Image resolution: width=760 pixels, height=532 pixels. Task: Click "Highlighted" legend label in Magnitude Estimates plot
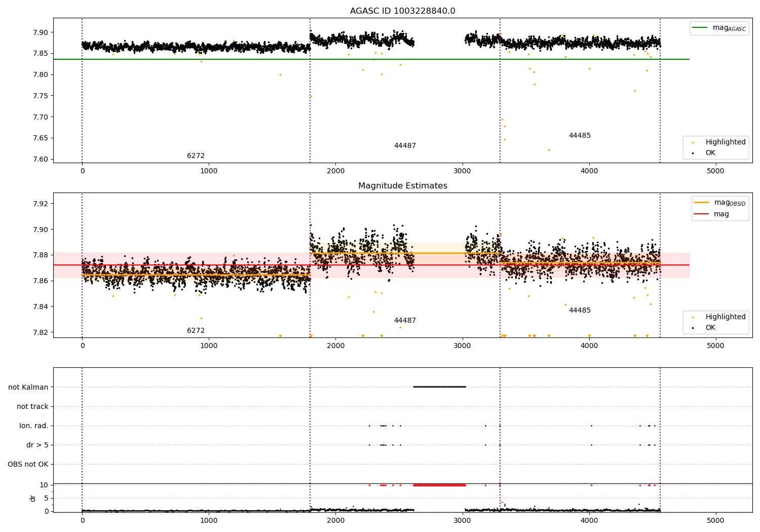pyautogui.click(x=726, y=317)
